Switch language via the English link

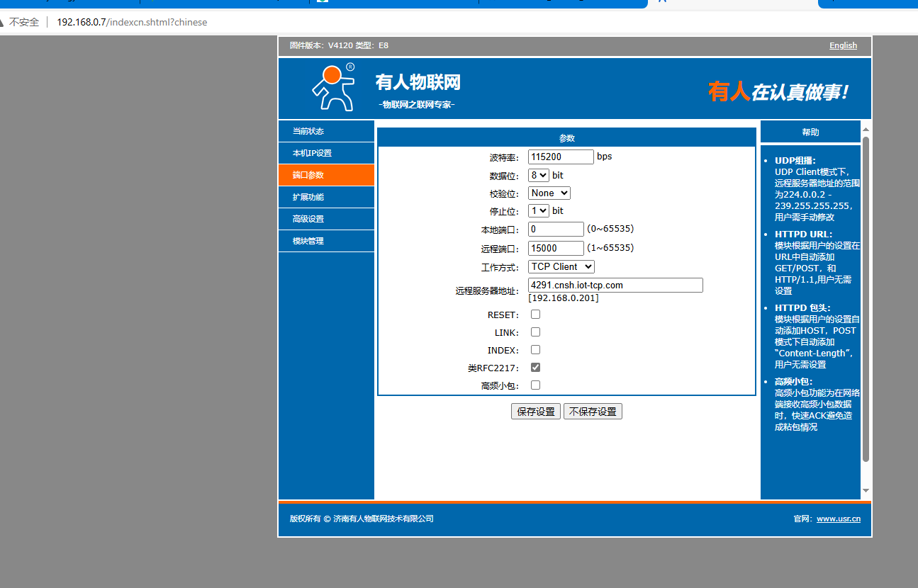(x=843, y=45)
